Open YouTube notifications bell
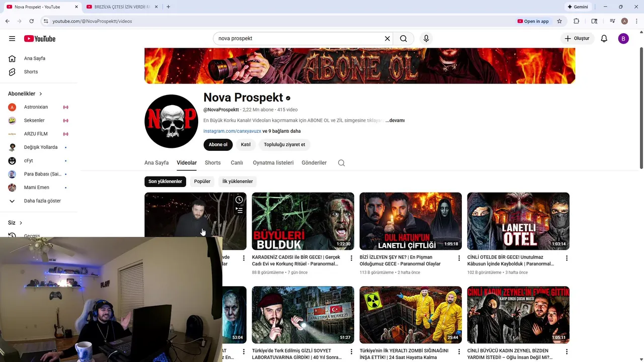The width and height of the screenshot is (644, 362). (x=604, y=38)
